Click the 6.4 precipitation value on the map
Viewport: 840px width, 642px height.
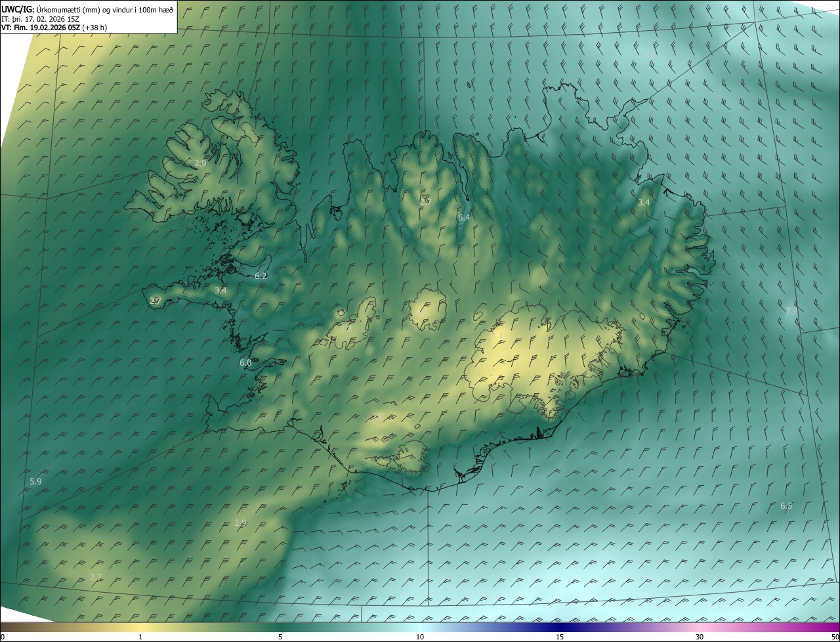(x=464, y=217)
